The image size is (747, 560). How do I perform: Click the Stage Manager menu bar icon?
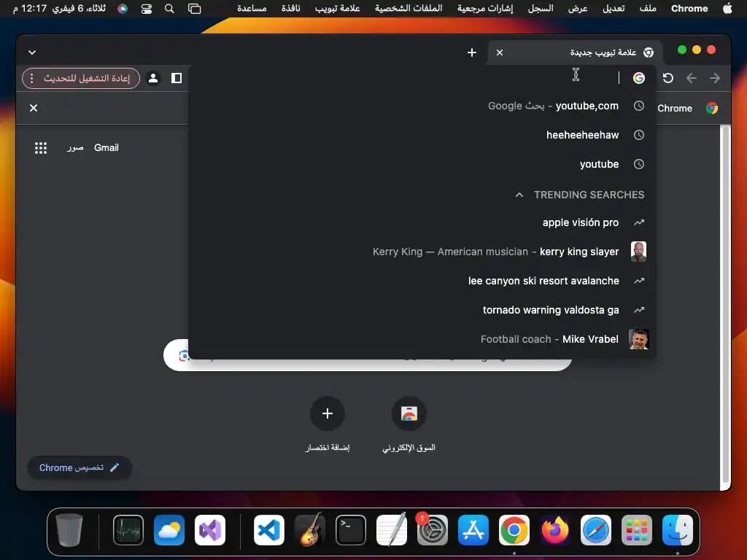194,9
